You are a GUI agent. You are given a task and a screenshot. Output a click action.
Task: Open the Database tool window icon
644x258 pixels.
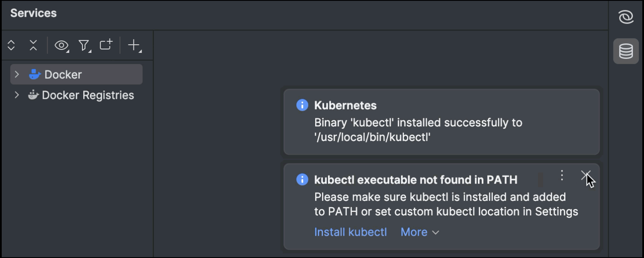click(626, 51)
